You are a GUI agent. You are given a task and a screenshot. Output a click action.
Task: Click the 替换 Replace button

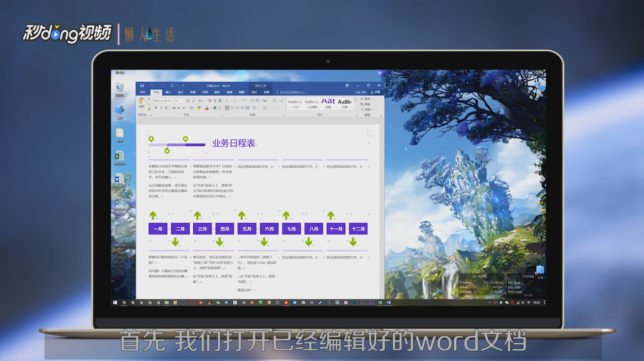pyautogui.click(x=365, y=104)
